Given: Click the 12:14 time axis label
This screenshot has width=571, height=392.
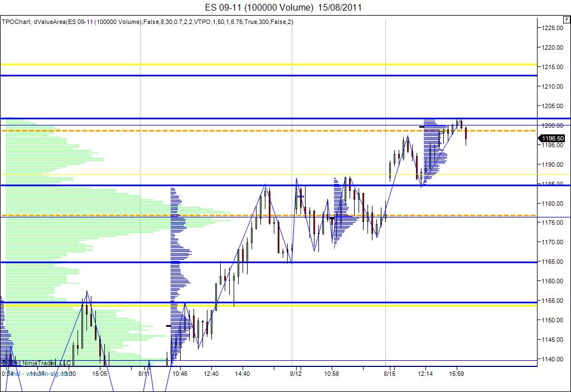Looking at the screenshot, I should pyautogui.click(x=425, y=374).
